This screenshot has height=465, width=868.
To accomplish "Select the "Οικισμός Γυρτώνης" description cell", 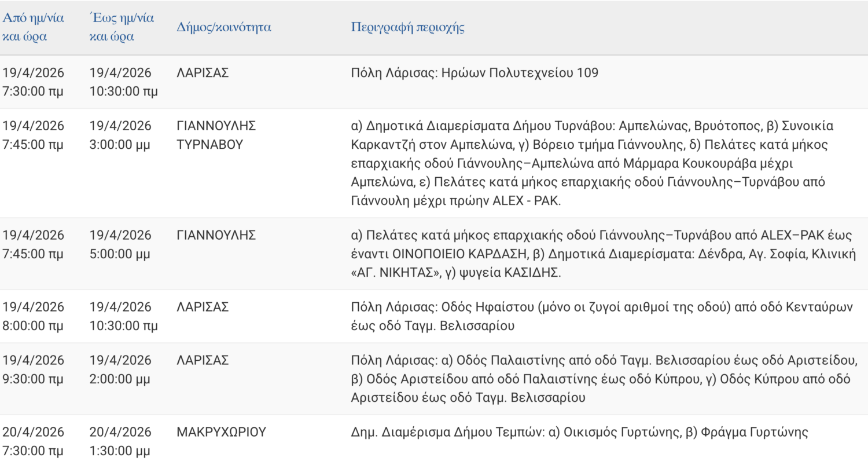I will coord(579,432).
